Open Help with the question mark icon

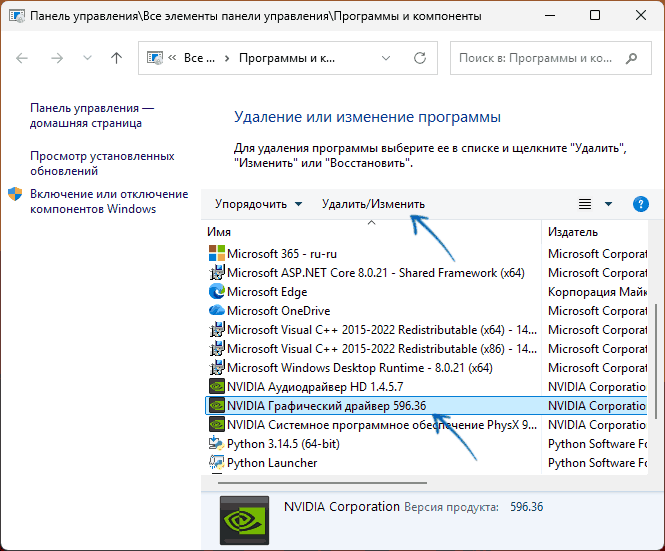pyautogui.click(x=640, y=204)
